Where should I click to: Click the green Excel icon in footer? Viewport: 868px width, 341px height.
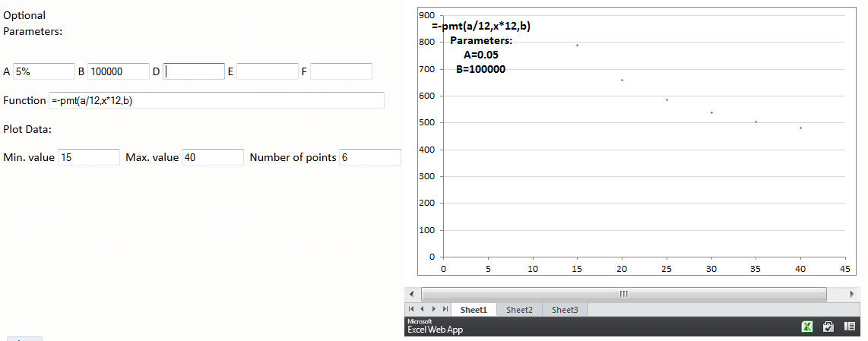coord(807,327)
